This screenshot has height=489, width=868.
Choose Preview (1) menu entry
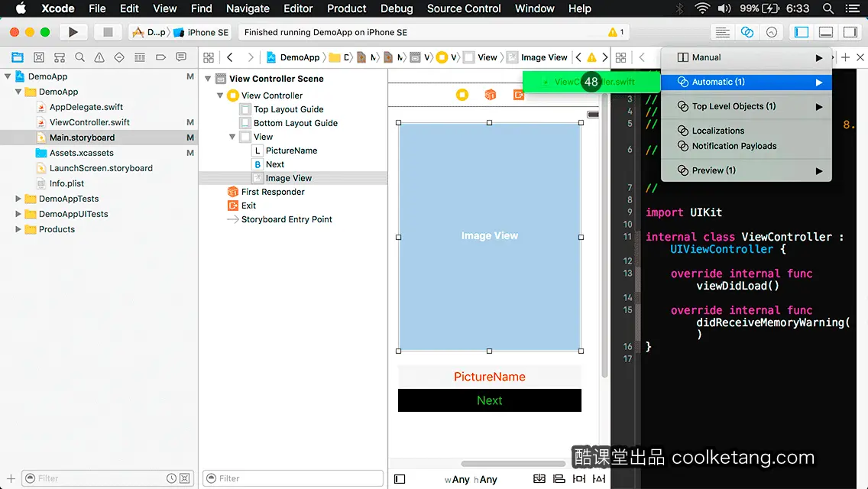(x=747, y=170)
